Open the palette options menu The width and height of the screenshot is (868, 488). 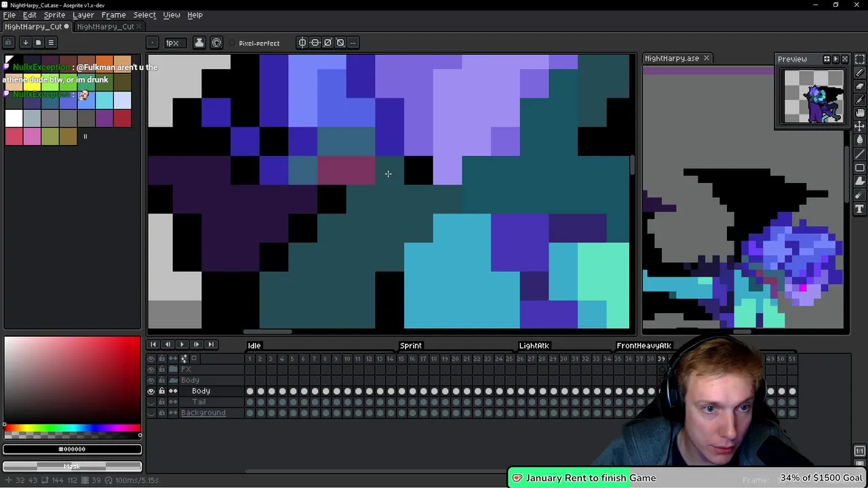(x=51, y=43)
